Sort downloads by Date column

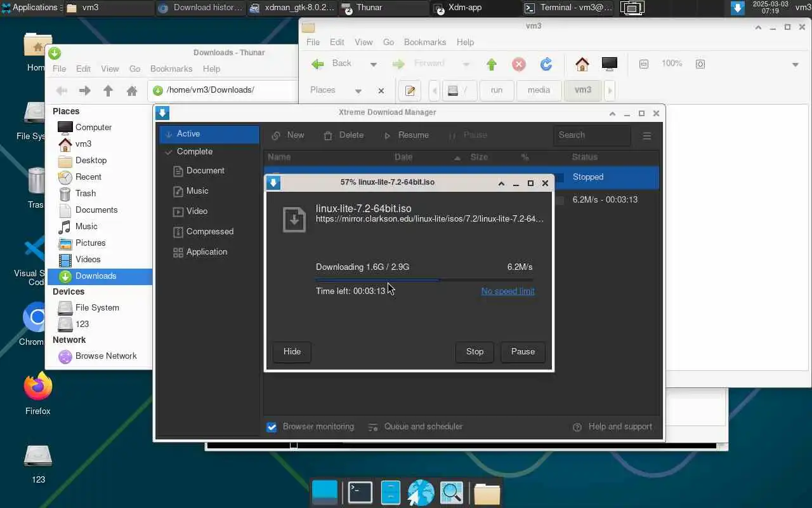point(403,157)
